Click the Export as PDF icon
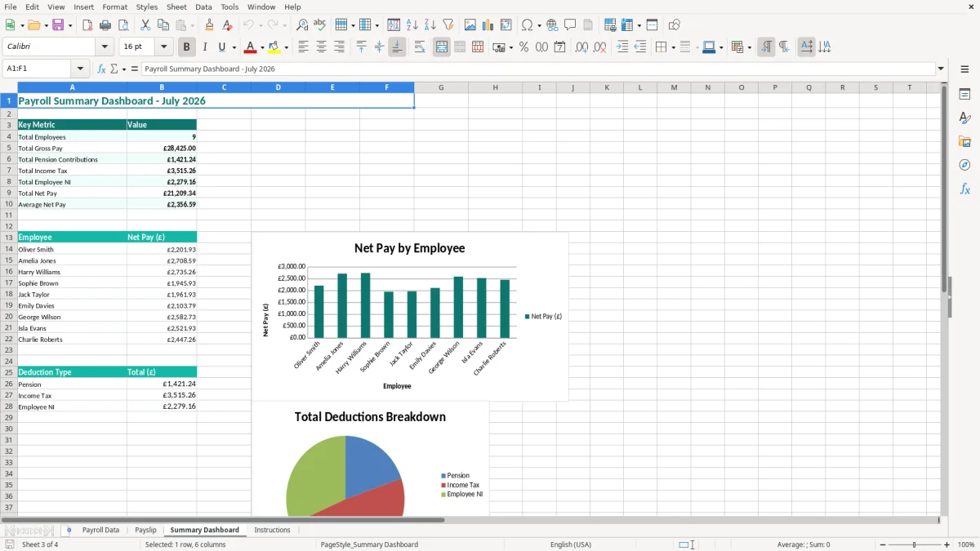Image resolution: width=980 pixels, height=551 pixels. pyautogui.click(x=87, y=25)
